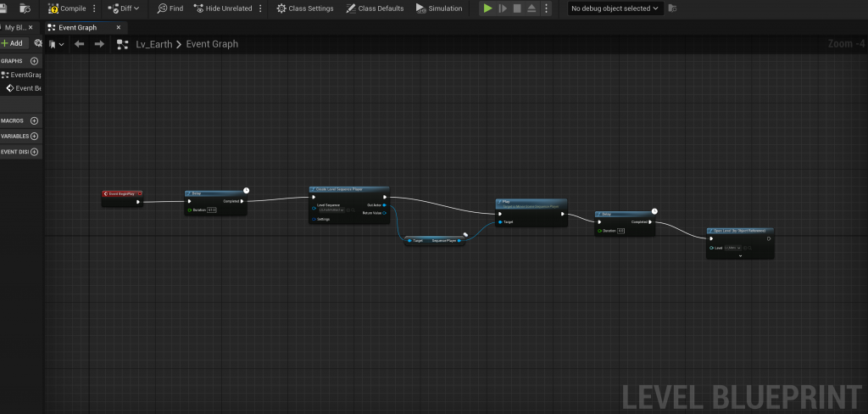This screenshot has width=868, height=414.
Task: Open Browse to asset in Content Browser icon
Action: [25, 8]
